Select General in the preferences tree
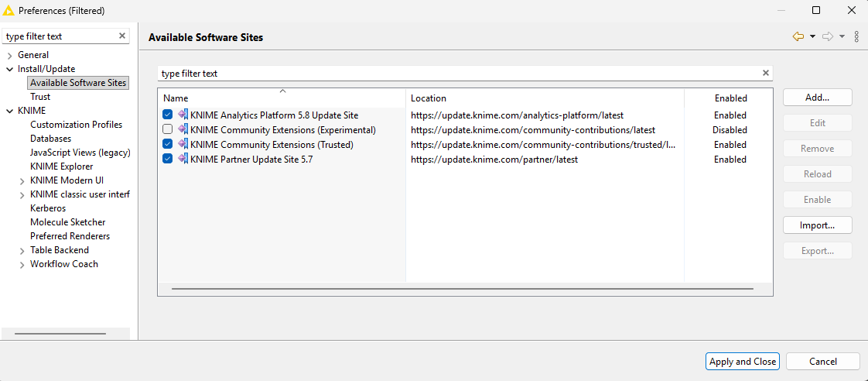 [x=33, y=55]
